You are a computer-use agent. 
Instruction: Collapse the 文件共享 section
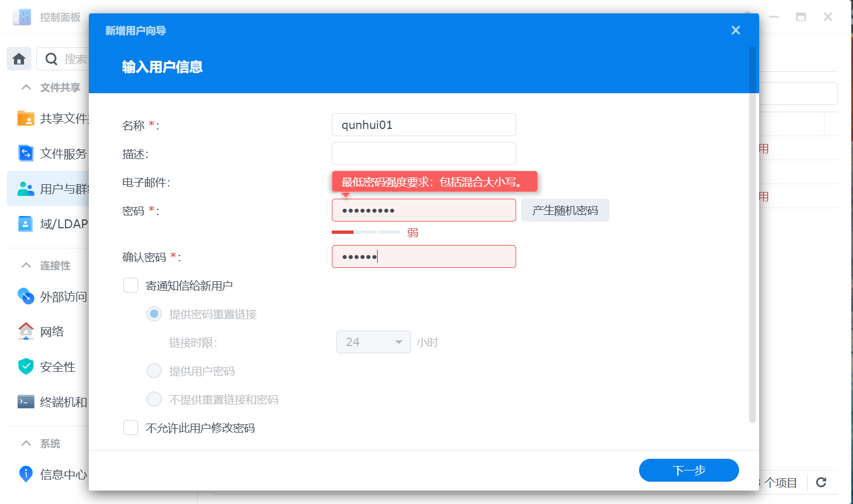point(26,87)
